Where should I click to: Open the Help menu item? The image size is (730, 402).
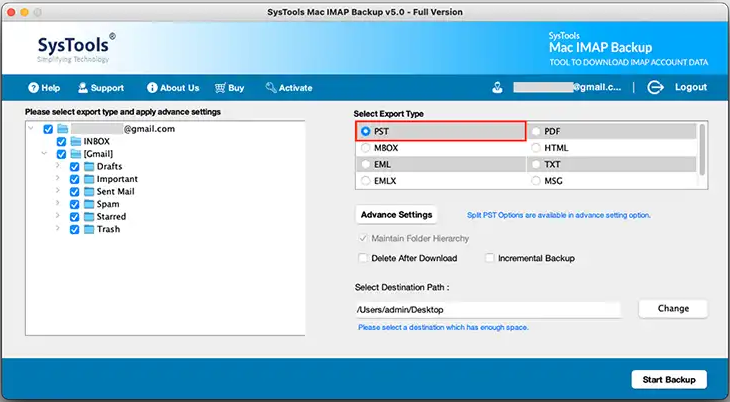[x=44, y=88]
